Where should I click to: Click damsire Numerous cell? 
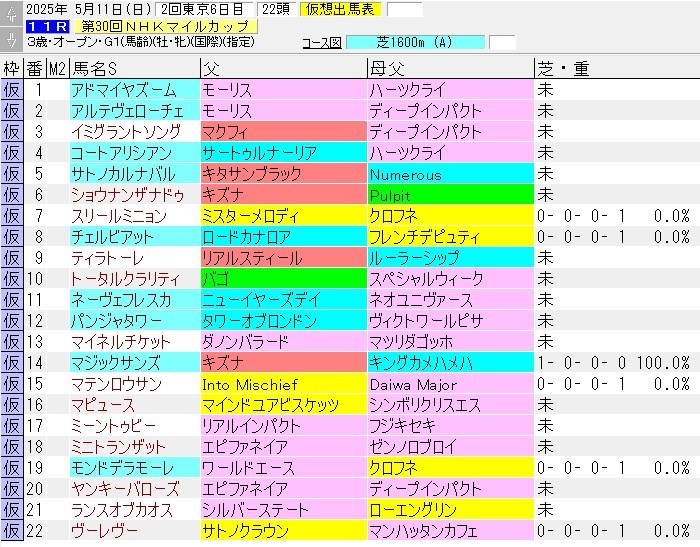450,174
